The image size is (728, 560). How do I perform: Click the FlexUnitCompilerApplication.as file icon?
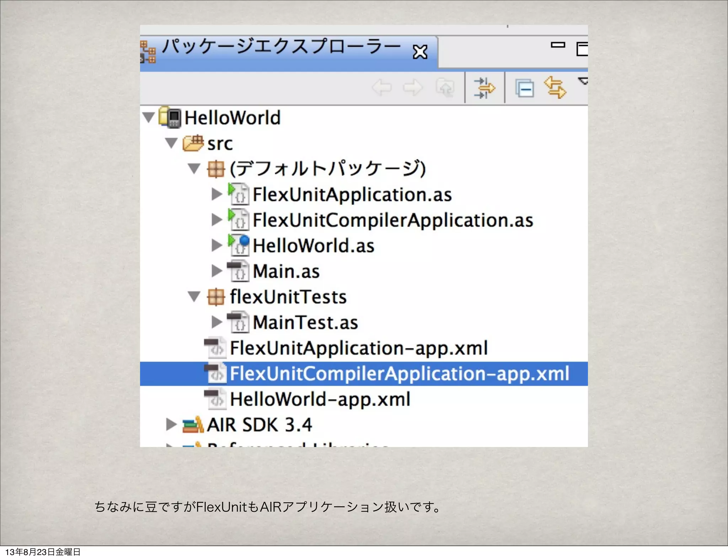tap(239, 220)
